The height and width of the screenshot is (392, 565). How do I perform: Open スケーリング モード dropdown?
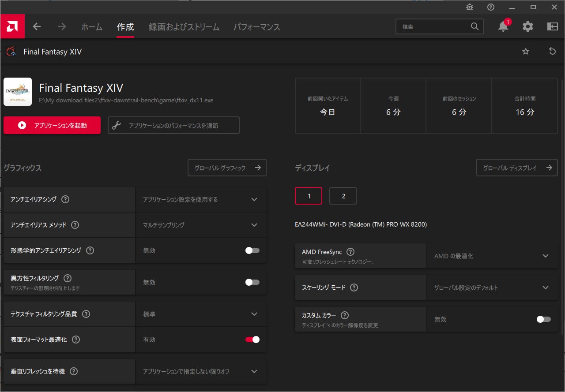[x=492, y=287]
